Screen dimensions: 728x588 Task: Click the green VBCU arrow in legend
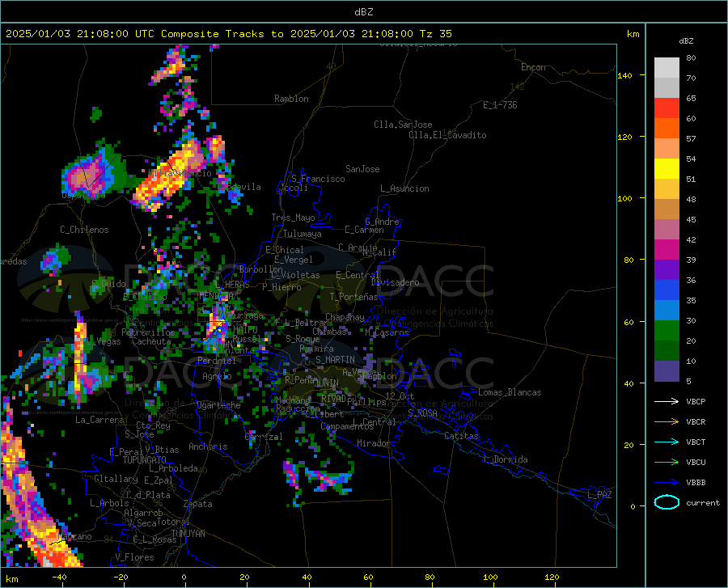(667, 463)
